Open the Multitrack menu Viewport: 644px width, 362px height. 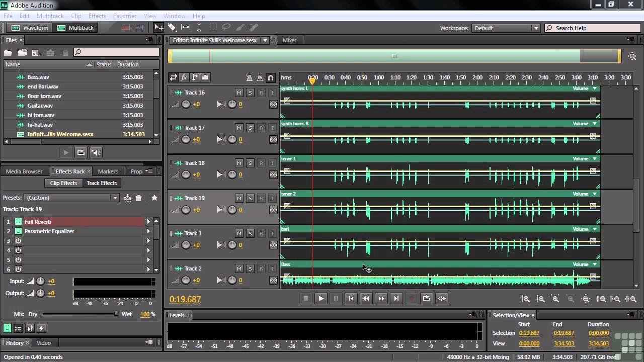pos(50,16)
